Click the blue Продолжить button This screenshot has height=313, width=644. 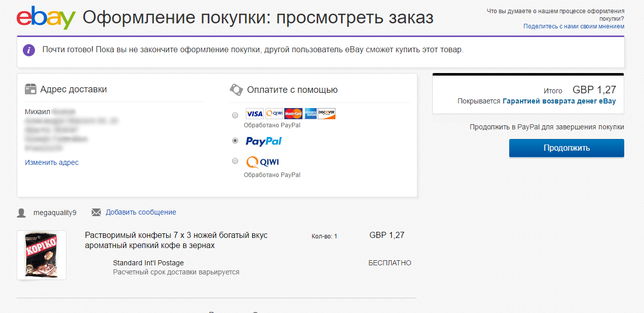pyautogui.click(x=566, y=148)
